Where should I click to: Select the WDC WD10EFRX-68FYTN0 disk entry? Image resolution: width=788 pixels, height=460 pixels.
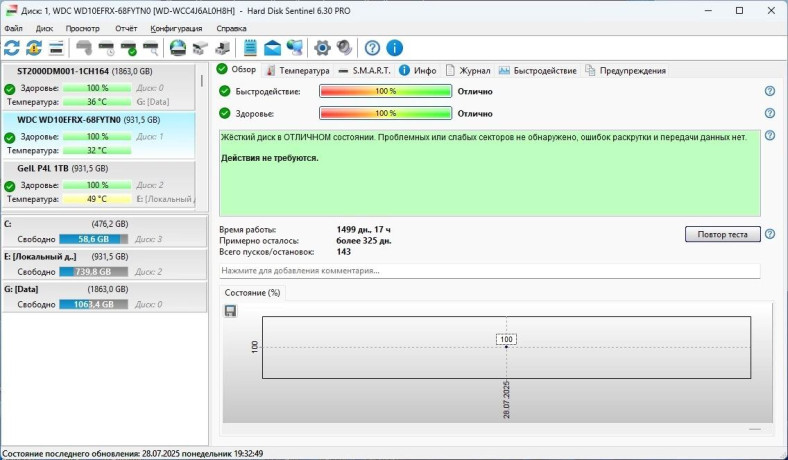[x=99, y=135]
